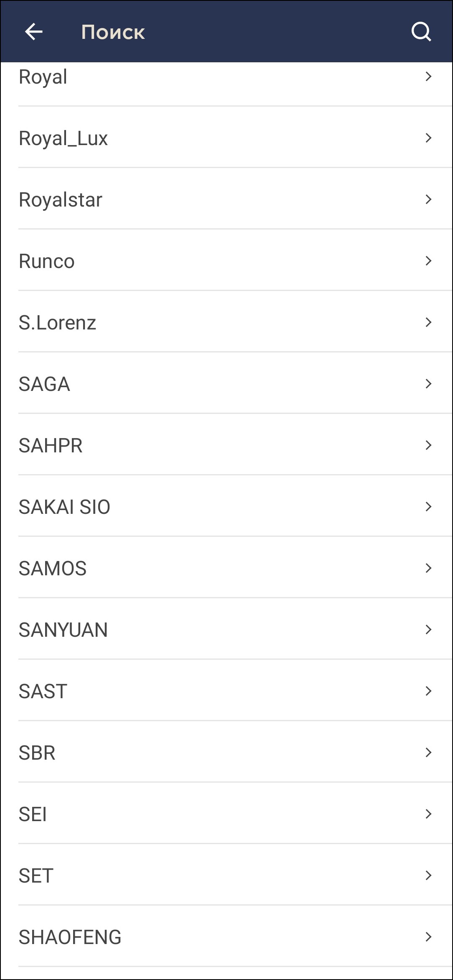
Task: Tap the arrow icon beside SEI
Action: point(428,814)
